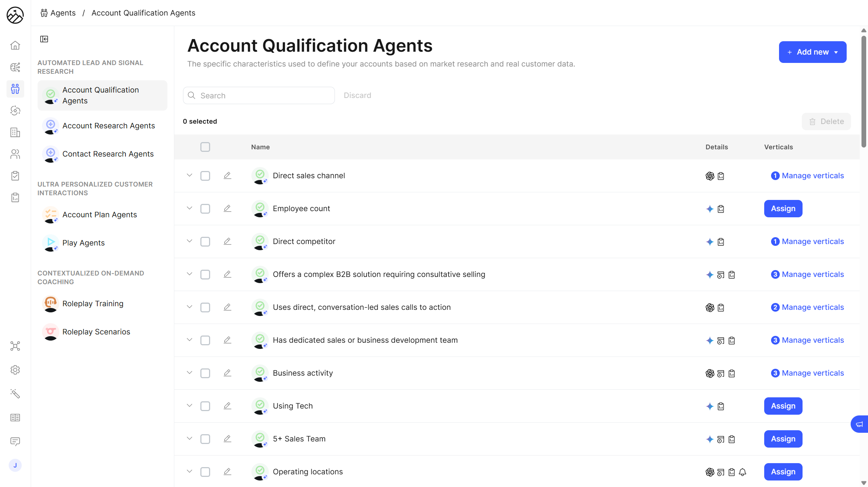Image resolution: width=868 pixels, height=487 pixels.
Task: Collapse the sidebar panel icon
Action: 44,39
